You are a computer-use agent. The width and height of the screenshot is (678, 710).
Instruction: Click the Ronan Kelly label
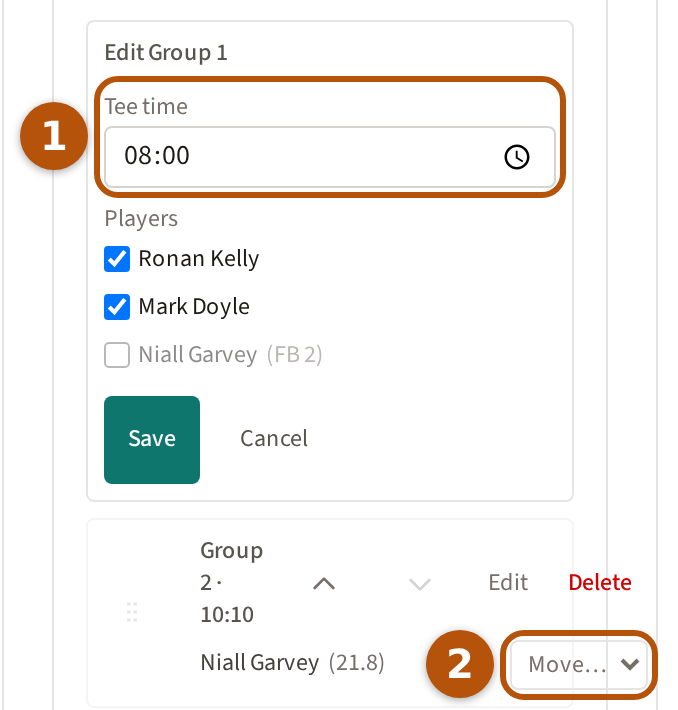[x=199, y=259]
